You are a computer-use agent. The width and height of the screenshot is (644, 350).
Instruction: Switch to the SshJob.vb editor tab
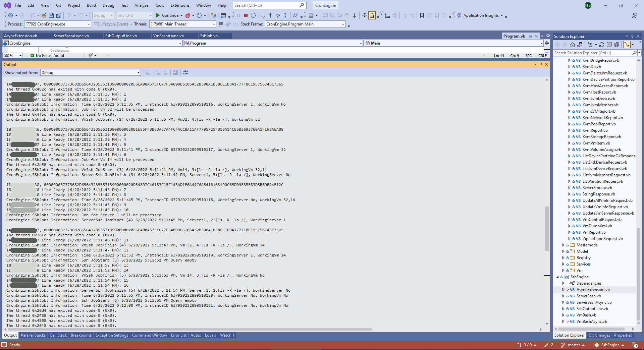pos(209,36)
